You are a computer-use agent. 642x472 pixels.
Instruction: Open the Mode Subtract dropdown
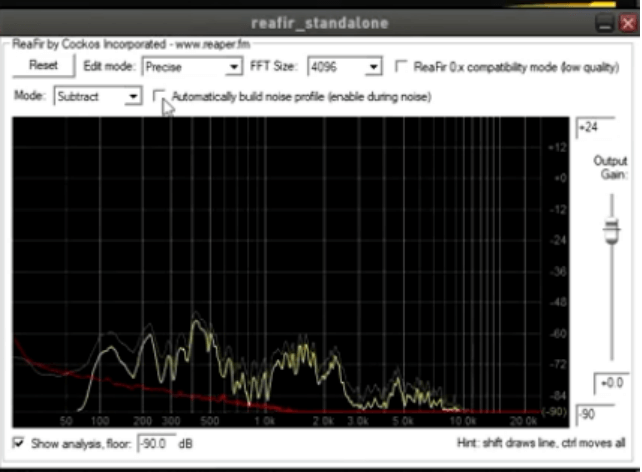pos(98,97)
